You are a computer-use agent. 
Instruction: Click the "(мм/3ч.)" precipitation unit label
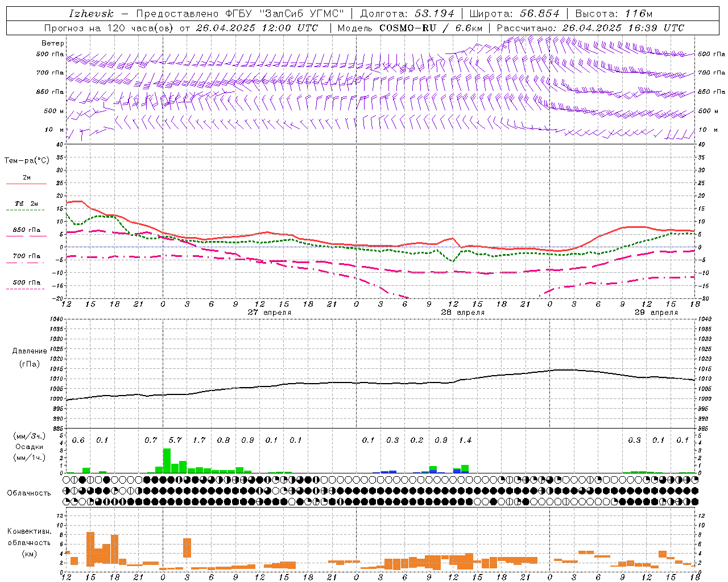point(30,436)
